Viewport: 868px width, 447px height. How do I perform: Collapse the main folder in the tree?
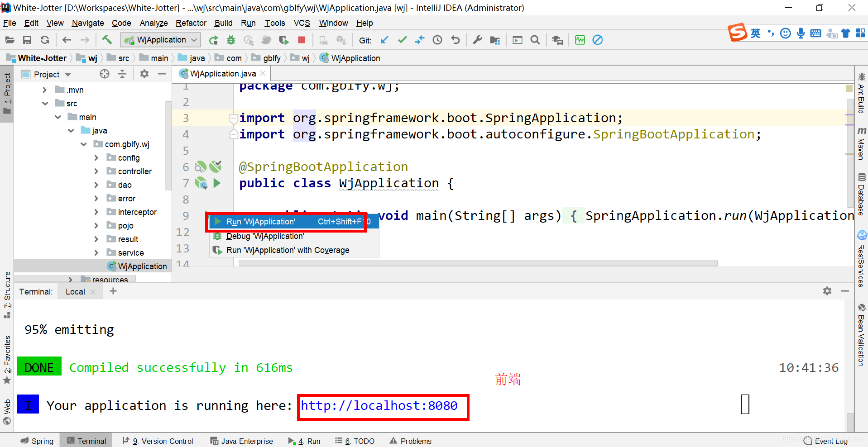point(58,117)
